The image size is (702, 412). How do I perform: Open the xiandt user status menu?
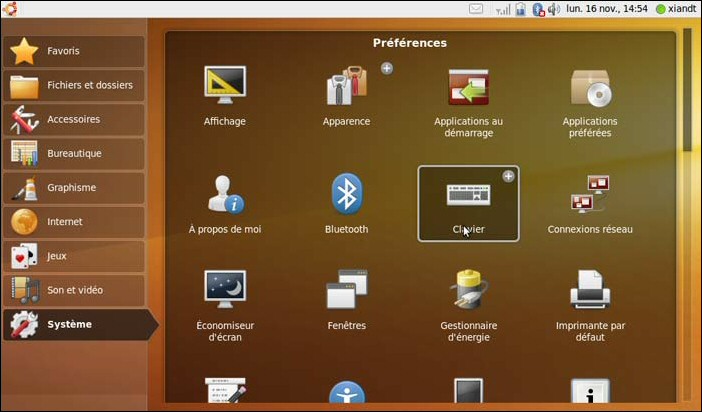coord(676,9)
